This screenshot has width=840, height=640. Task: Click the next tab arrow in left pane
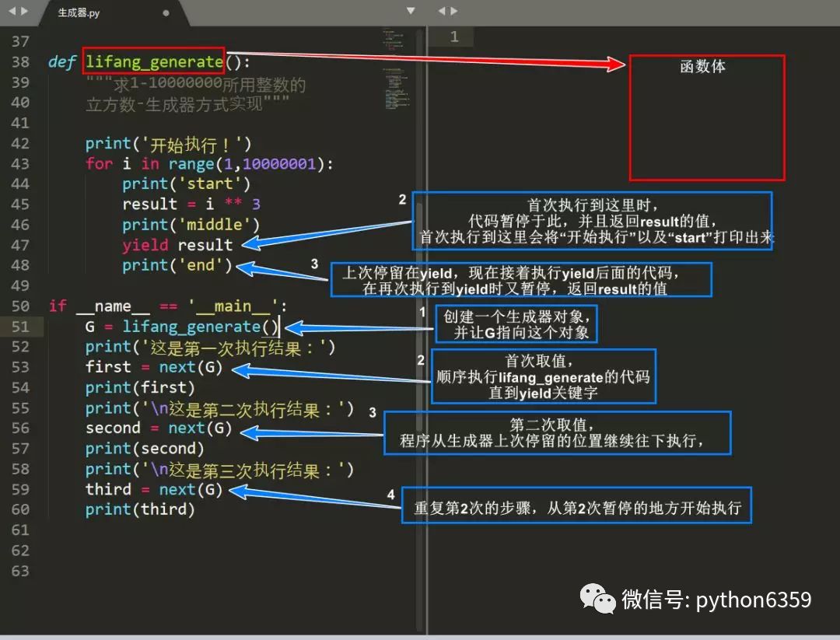coord(24,11)
